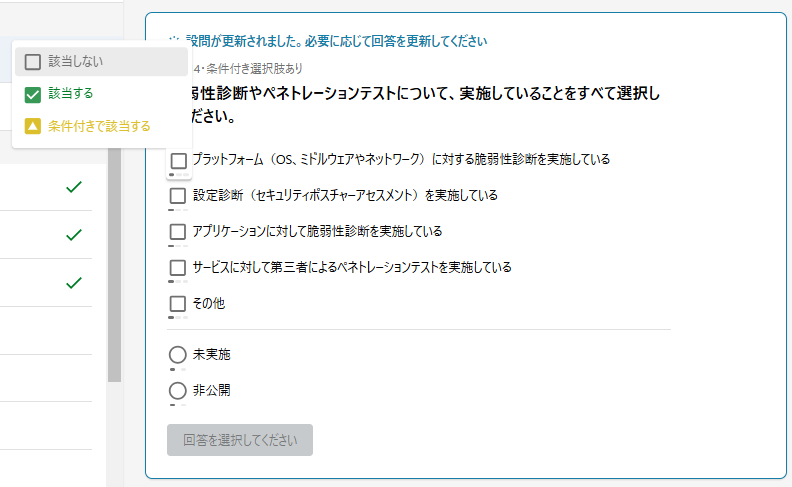Click the spinner icon beside update notice
This screenshot has width=792, height=487.
tap(174, 39)
